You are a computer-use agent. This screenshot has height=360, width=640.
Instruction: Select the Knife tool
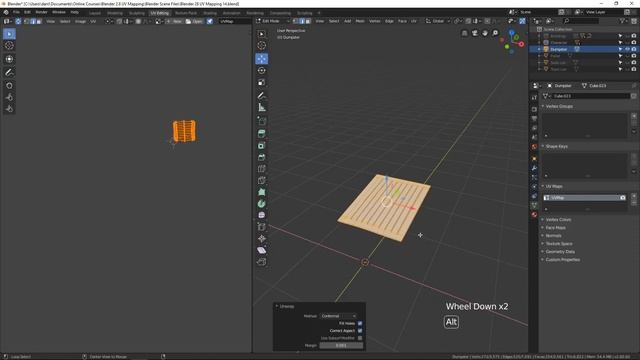(262, 180)
